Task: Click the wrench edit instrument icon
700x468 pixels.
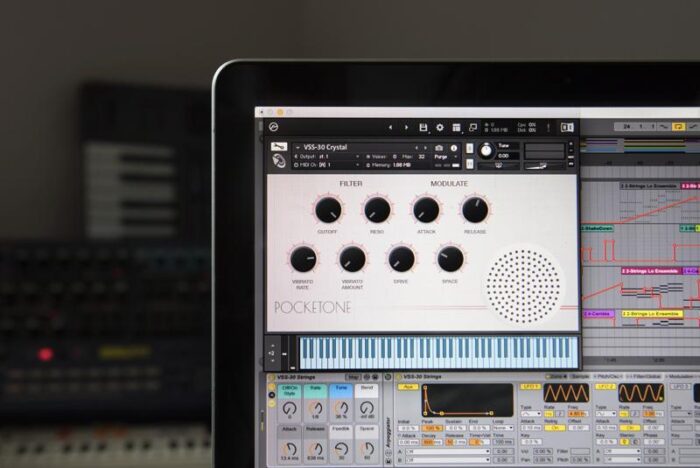Action: (x=279, y=146)
